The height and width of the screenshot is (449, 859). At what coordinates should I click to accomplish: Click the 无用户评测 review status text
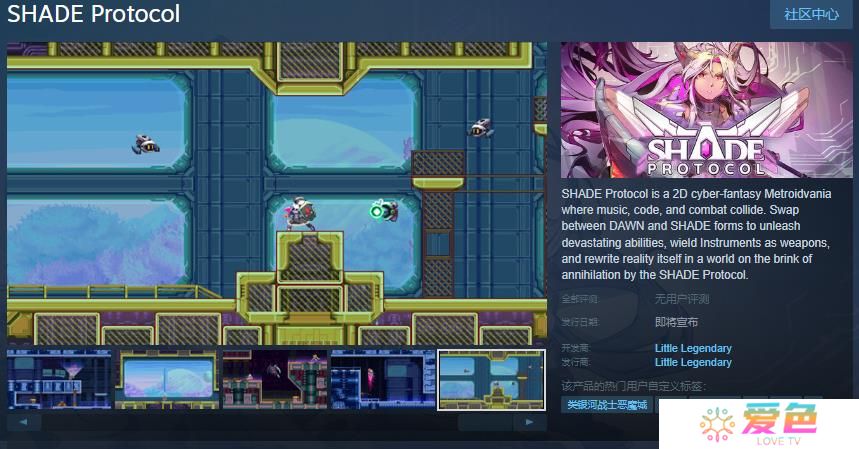click(x=682, y=299)
